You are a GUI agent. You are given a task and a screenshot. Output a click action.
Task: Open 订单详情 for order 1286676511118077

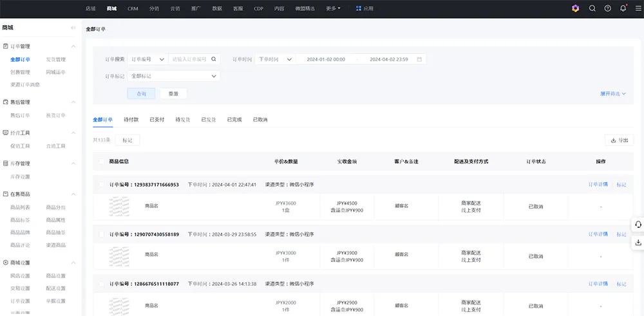[598, 284]
